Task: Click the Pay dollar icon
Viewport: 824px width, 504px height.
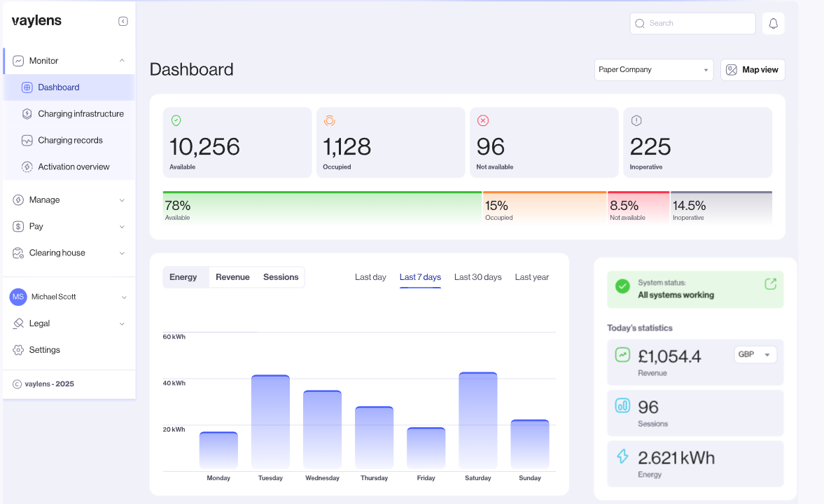Action: (x=18, y=227)
